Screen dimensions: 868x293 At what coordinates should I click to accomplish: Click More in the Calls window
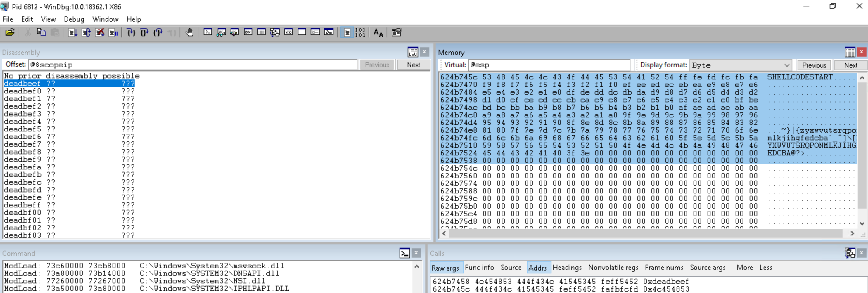744,267
